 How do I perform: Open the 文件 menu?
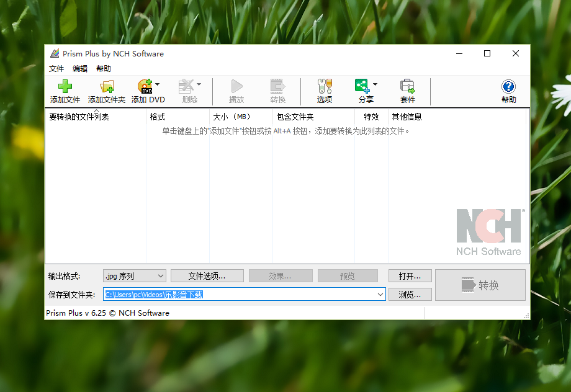click(x=56, y=69)
